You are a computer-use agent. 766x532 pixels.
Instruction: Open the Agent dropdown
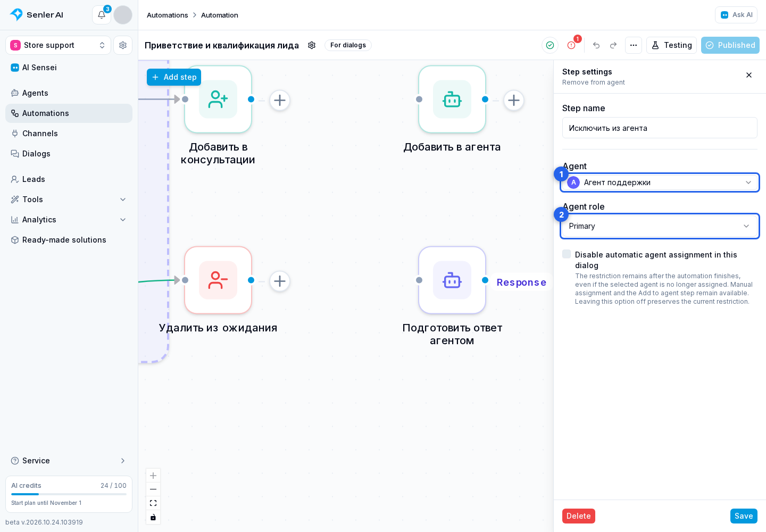tap(660, 182)
